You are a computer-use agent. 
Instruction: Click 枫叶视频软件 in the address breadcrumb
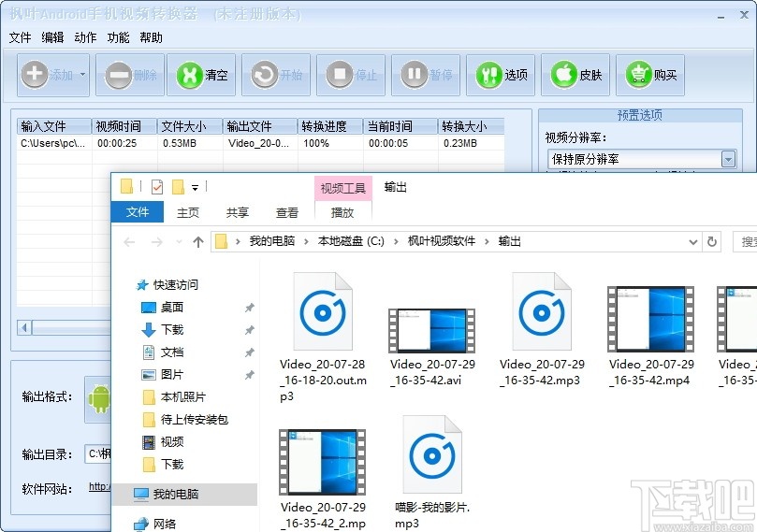coord(442,241)
